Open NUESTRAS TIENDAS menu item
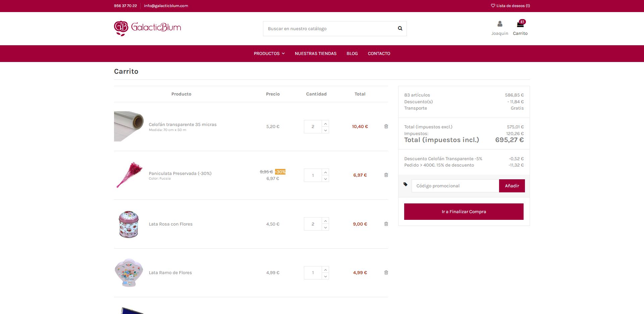The height and width of the screenshot is (314, 644). [x=316, y=54]
